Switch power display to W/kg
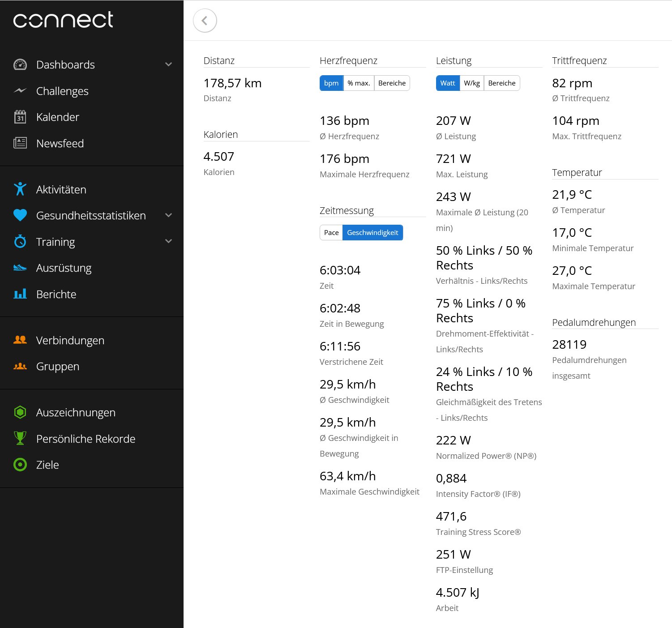The image size is (672, 628). [472, 83]
